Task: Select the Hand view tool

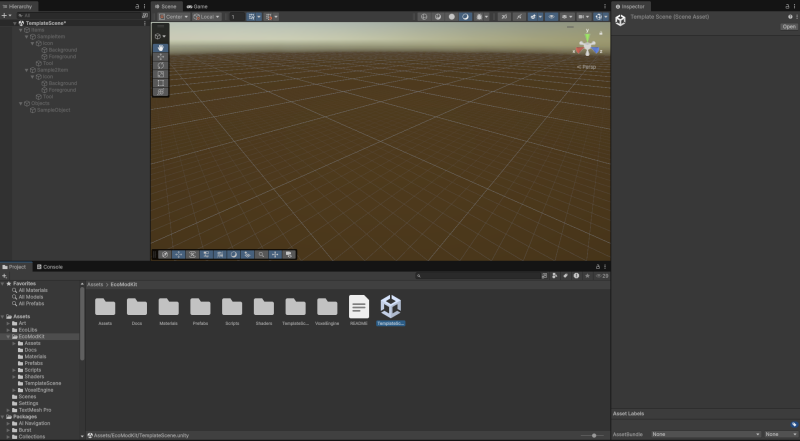Action: 161,48
